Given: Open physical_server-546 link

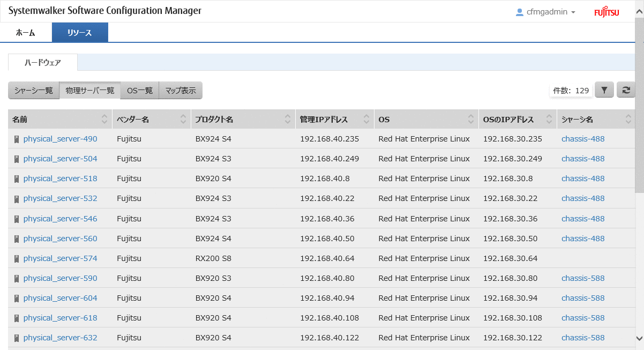Looking at the screenshot, I should (61, 219).
